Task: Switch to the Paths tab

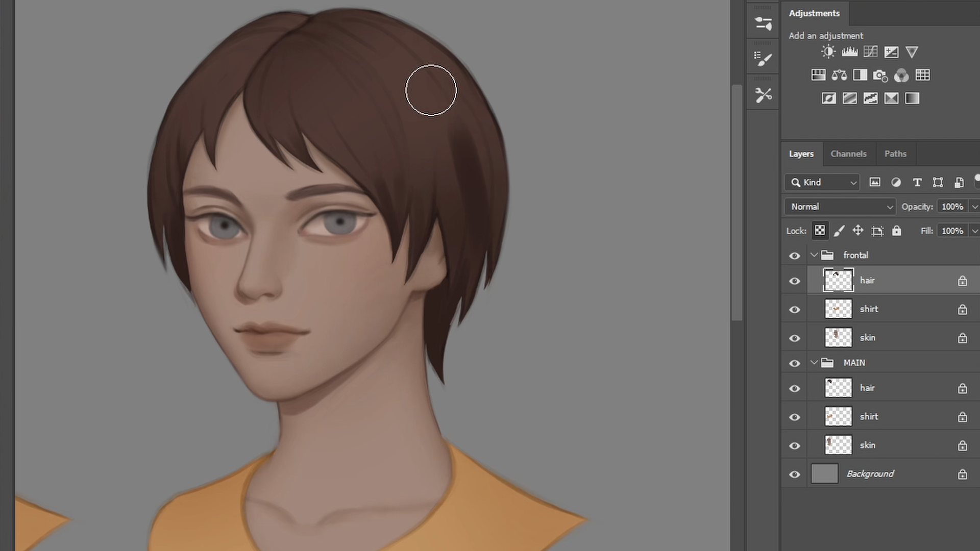Action: click(x=895, y=154)
